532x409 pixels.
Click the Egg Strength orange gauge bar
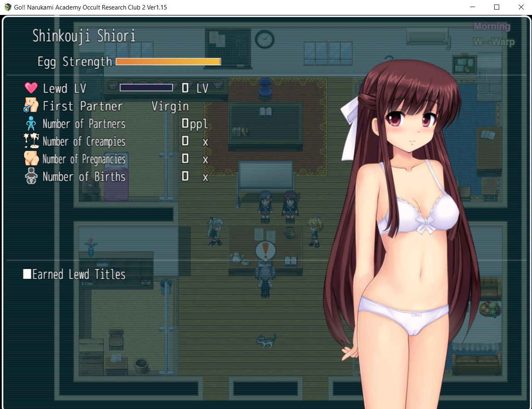[x=168, y=61]
